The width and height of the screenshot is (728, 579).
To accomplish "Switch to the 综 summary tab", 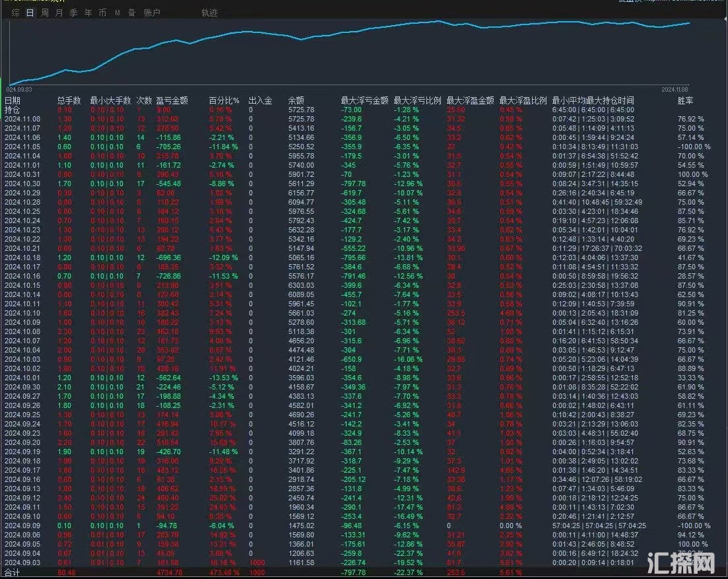I will coord(15,13).
